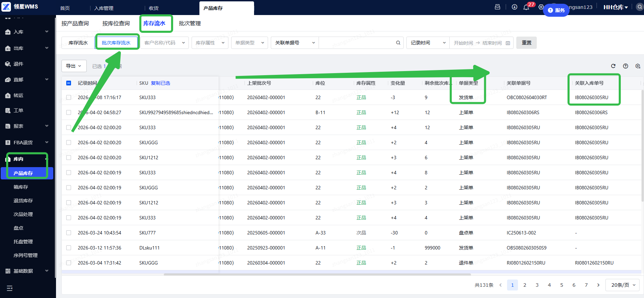
Task: Click the 转运 sidebar icon
Action: (x=8, y=95)
